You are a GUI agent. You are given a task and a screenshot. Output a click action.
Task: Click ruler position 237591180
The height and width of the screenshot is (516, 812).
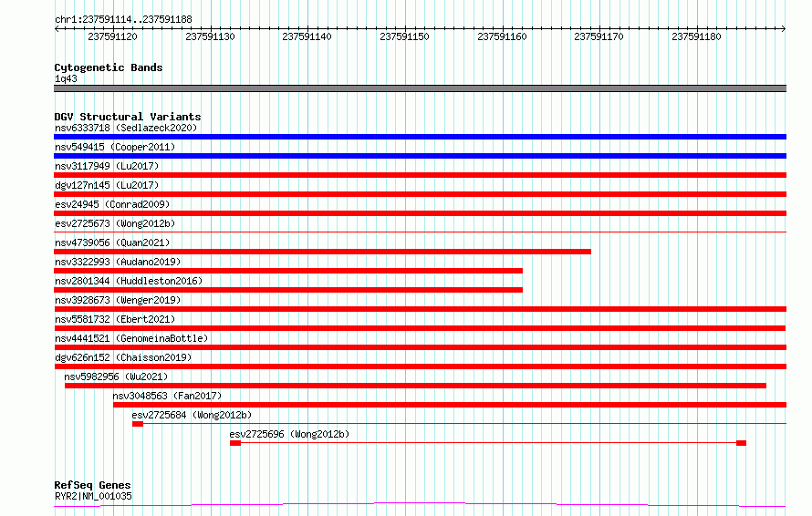coord(696,36)
